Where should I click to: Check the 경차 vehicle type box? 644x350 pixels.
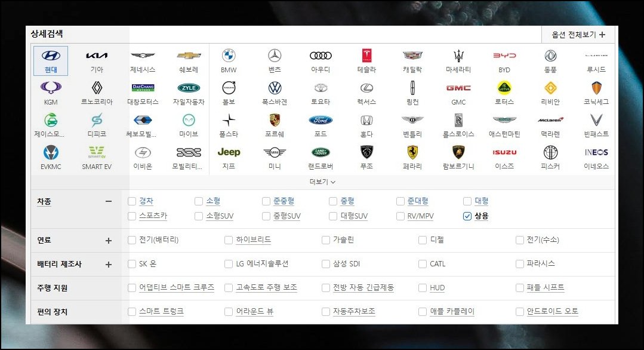click(132, 201)
